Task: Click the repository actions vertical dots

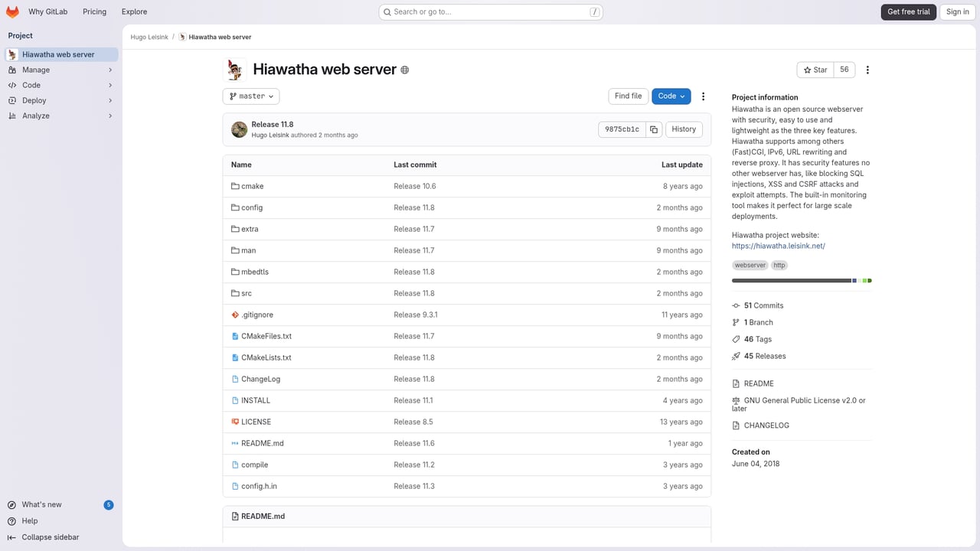Action: (x=703, y=96)
